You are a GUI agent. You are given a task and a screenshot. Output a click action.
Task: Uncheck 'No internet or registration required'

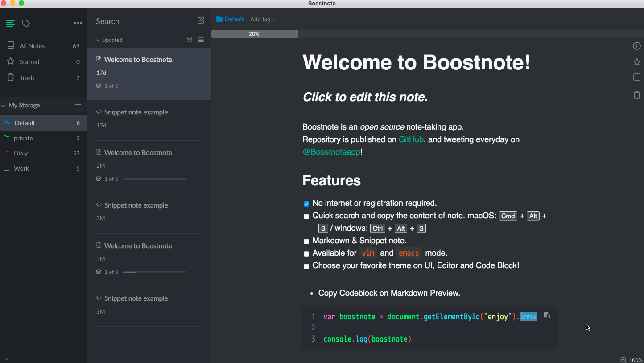click(306, 204)
